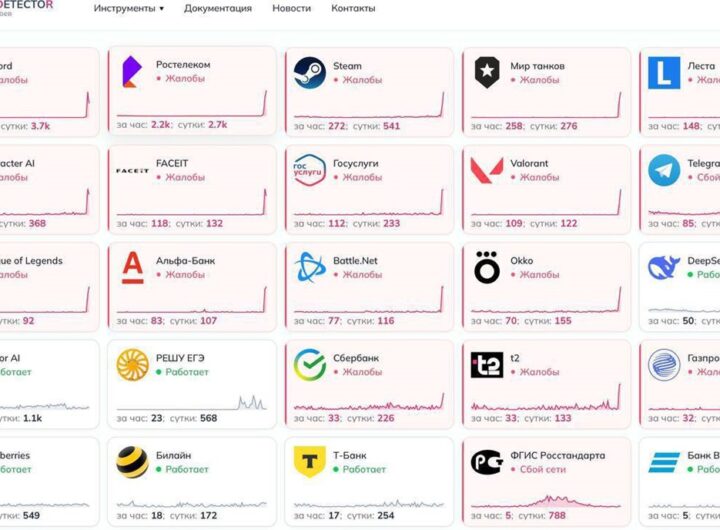Screen dimensions: 720x530
Task: Click the Билайн bee logo icon
Action: click(132, 462)
